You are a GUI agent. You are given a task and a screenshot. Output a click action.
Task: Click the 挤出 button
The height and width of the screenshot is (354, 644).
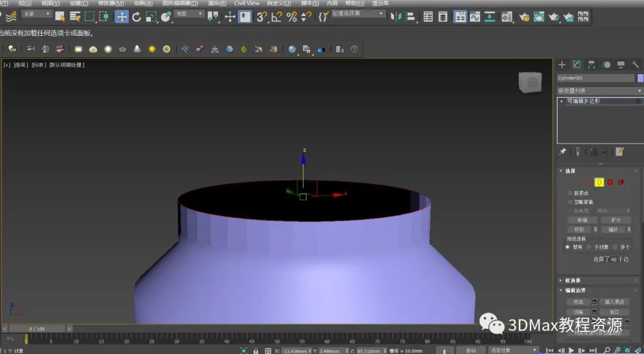[x=578, y=302]
